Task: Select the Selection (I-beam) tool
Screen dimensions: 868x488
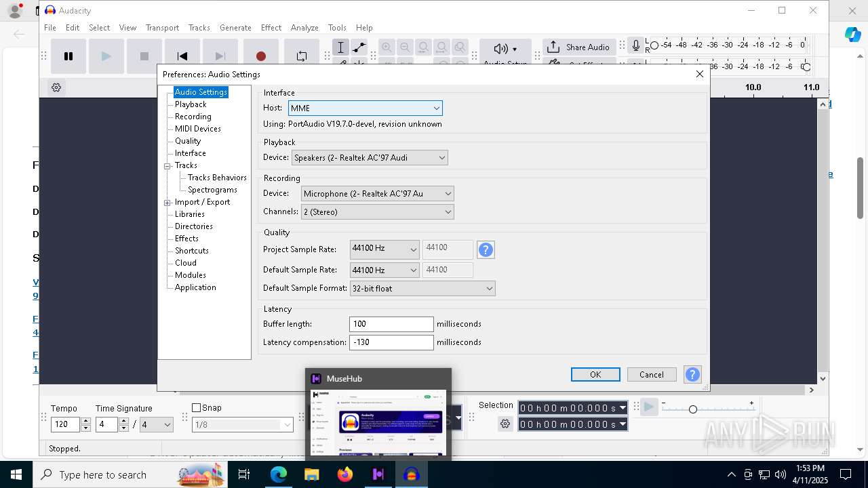Action: click(341, 47)
